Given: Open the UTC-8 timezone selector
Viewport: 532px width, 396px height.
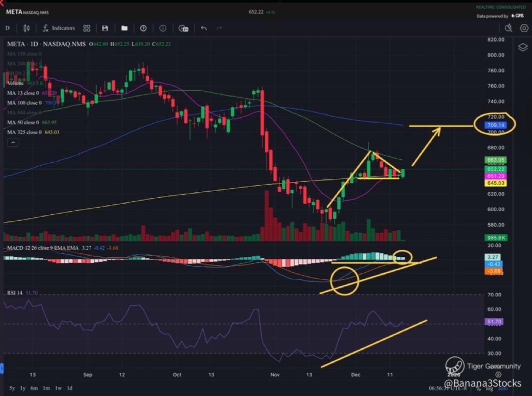Looking at the screenshot, I should [459, 388].
